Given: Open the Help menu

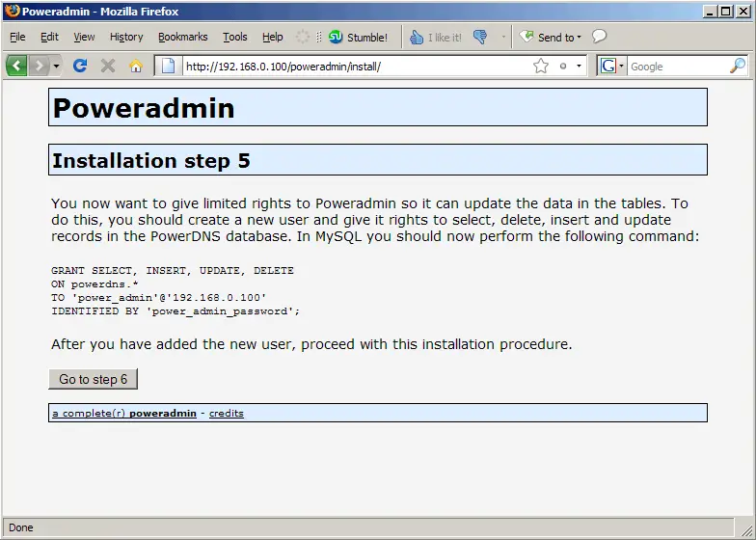Looking at the screenshot, I should pyautogui.click(x=272, y=37).
